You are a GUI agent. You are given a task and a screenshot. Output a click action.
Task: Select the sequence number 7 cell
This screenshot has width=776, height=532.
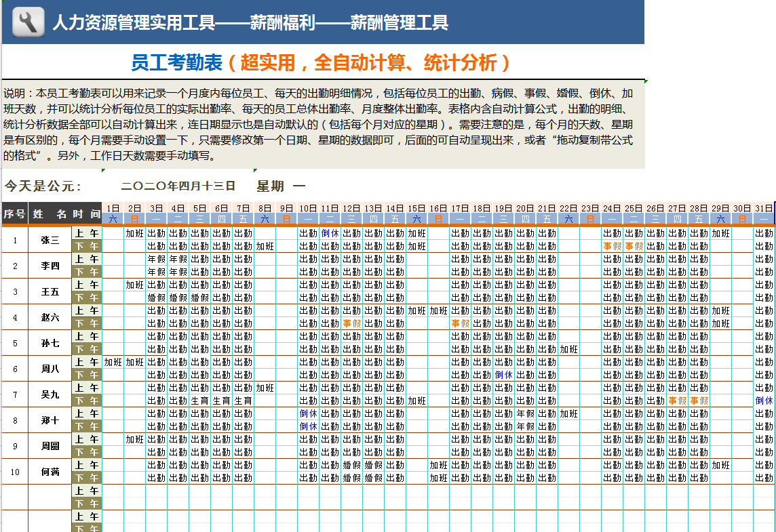(x=15, y=394)
